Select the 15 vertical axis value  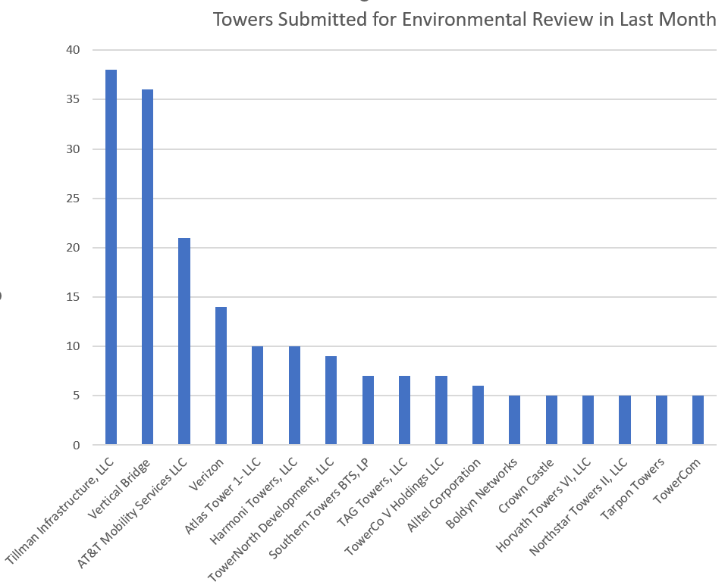coord(73,297)
